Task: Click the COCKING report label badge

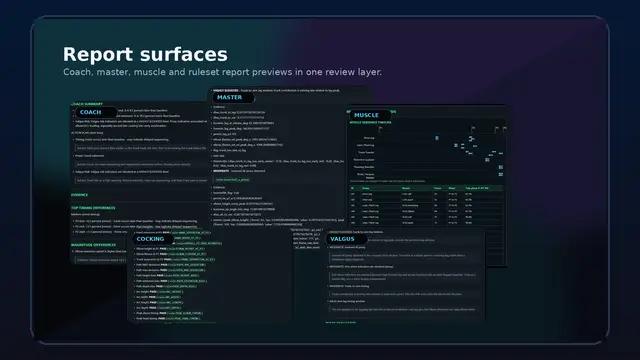Action: click(x=153, y=239)
